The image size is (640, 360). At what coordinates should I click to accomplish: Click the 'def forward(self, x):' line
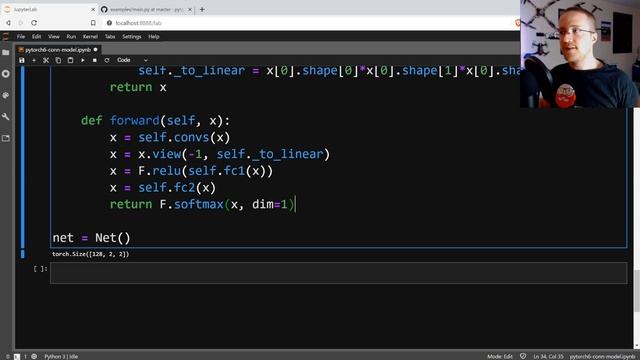(156, 120)
